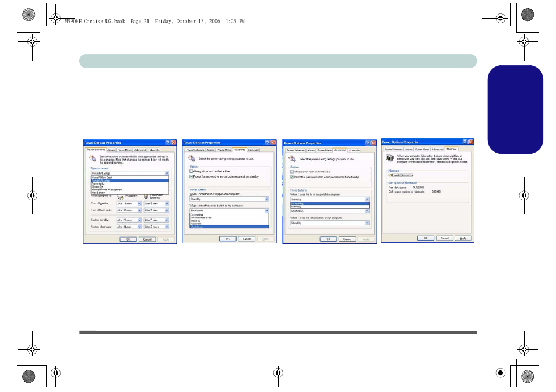556x392 pixels.
Task: Click the power icon in the Power Schemes dialog
Action: 92,159
